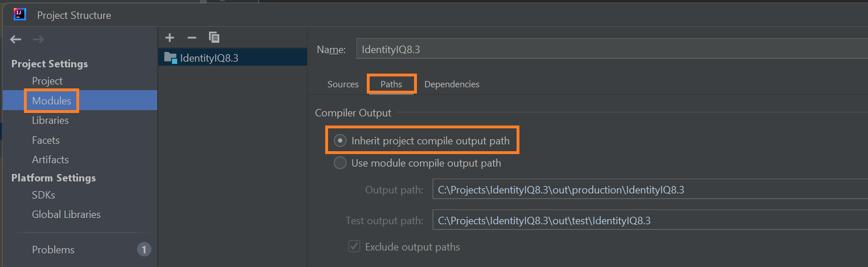The height and width of the screenshot is (267, 868).
Task: Go back with the left arrow
Action: coord(16,39)
